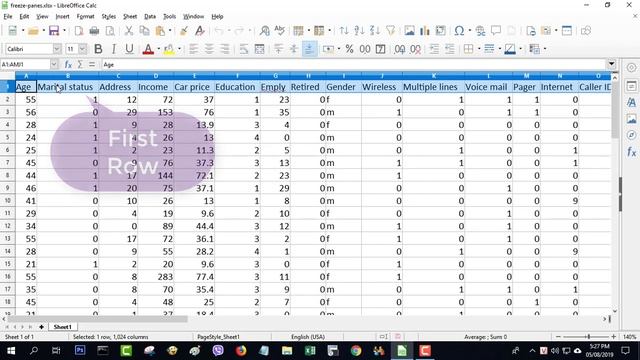The width and height of the screenshot is (640, 360).
Task: Click the Print icon
Action: [x=94, y=31]
